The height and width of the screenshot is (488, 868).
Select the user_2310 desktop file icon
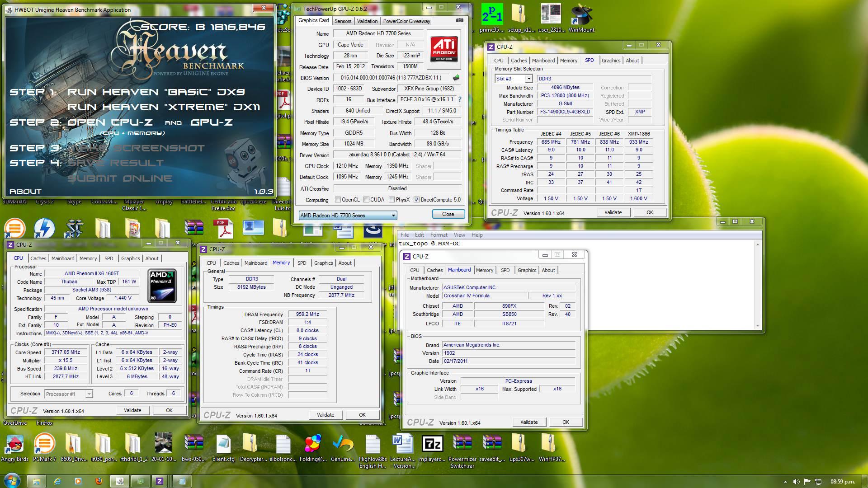pyautogui.click(x=551, y=18)
